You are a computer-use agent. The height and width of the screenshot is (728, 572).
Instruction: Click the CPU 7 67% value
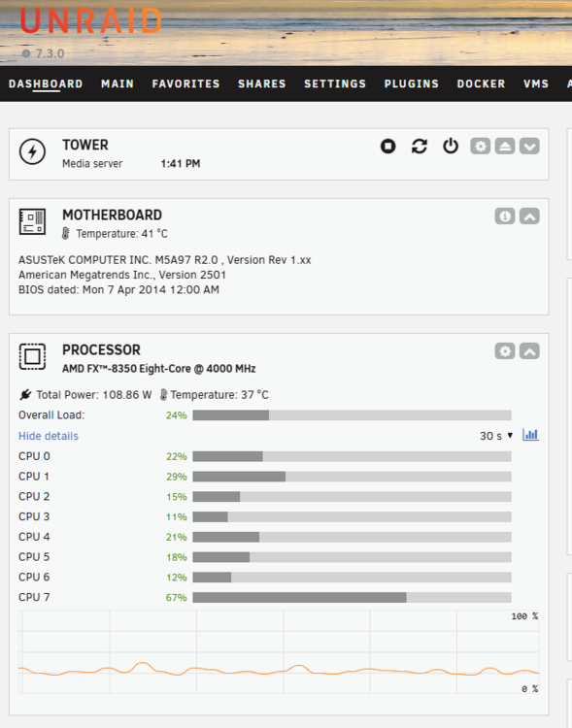pyautogui.click(x=176, y=598)
